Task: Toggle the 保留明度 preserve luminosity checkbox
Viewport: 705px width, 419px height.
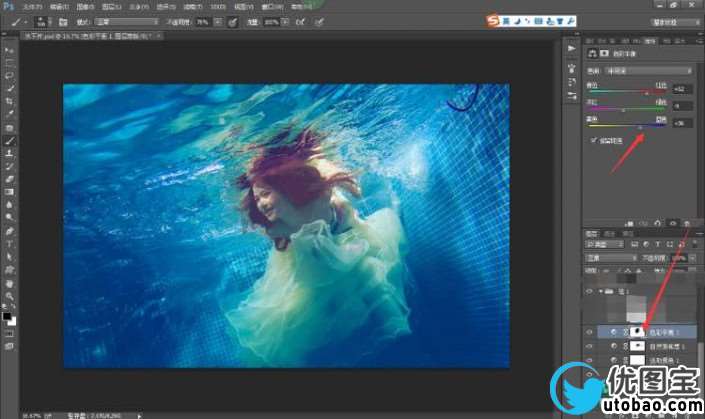Action: point(593,140)
